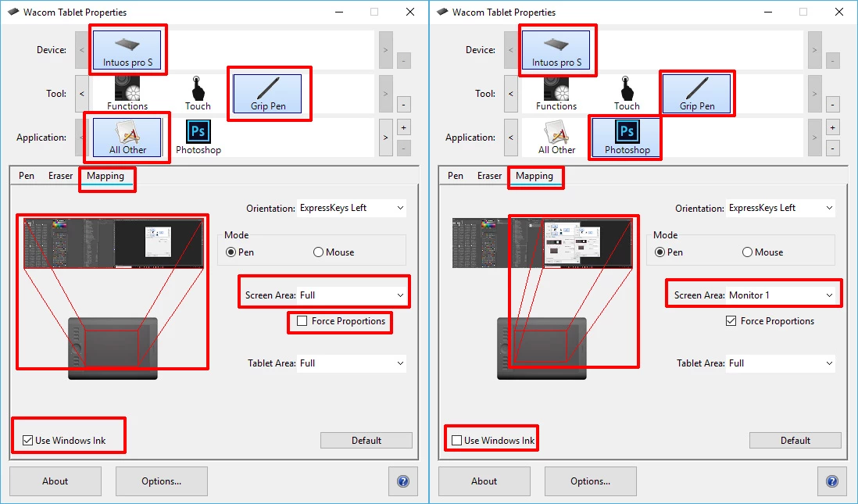Select All Other application in right window
Viewport: 858px width, 504px height.
(556, 138)
